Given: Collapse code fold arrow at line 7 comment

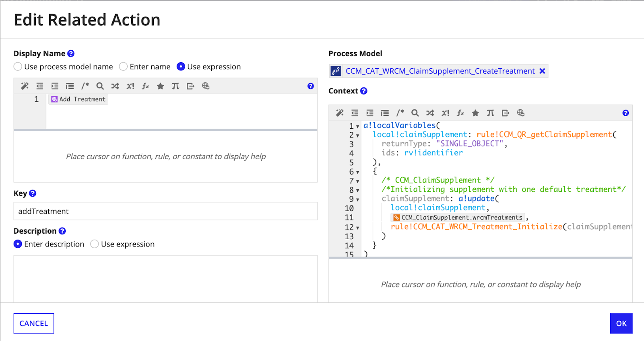Looking at the screenshot, I should click(x=357, y=181).
